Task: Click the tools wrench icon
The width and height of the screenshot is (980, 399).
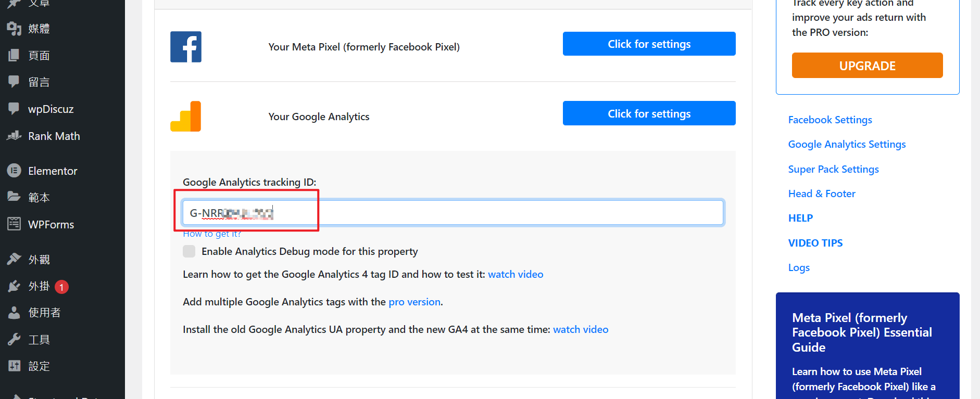Action: (x=14, y=340)
